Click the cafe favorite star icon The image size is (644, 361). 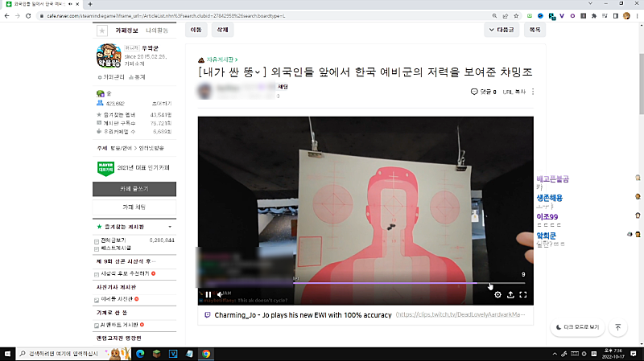tap(102, 30)
